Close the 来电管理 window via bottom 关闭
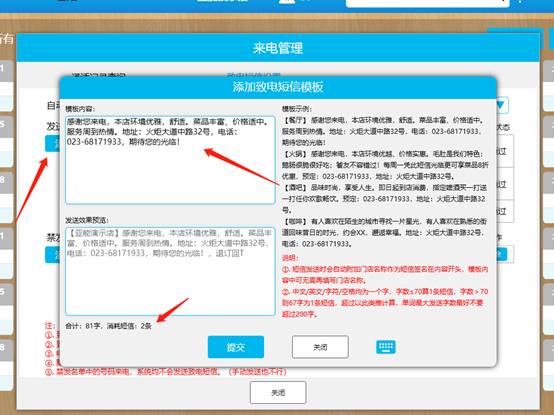 278,392
